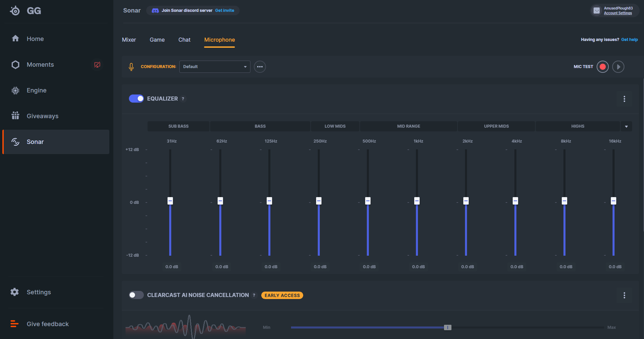
Task: Open the Engine page from the sidebar
Action: (36, 90)
